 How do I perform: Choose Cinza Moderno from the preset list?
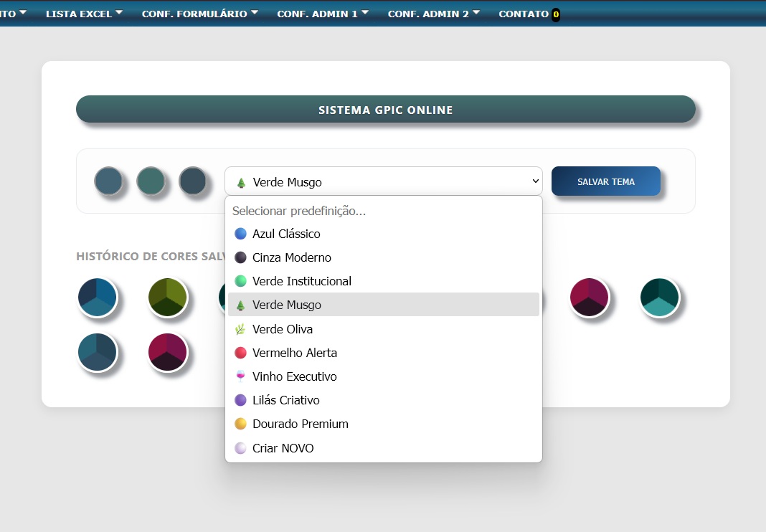pyautogui.click(x=291, y=257)
